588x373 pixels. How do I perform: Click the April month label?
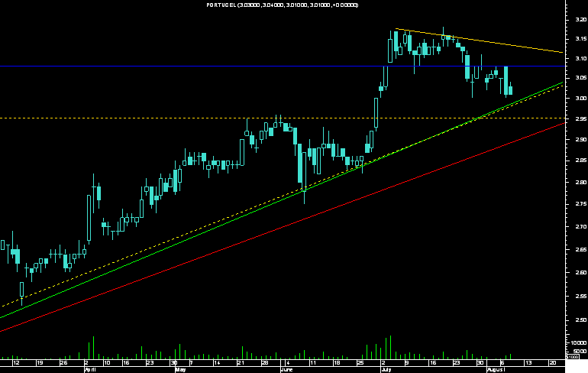click(90, 370)
